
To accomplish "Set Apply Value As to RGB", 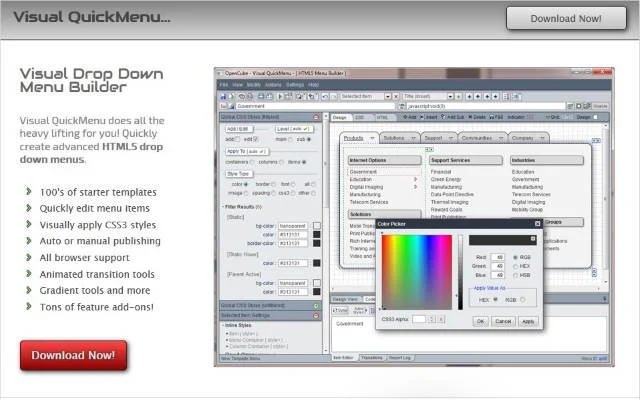I will pos(522,300).
